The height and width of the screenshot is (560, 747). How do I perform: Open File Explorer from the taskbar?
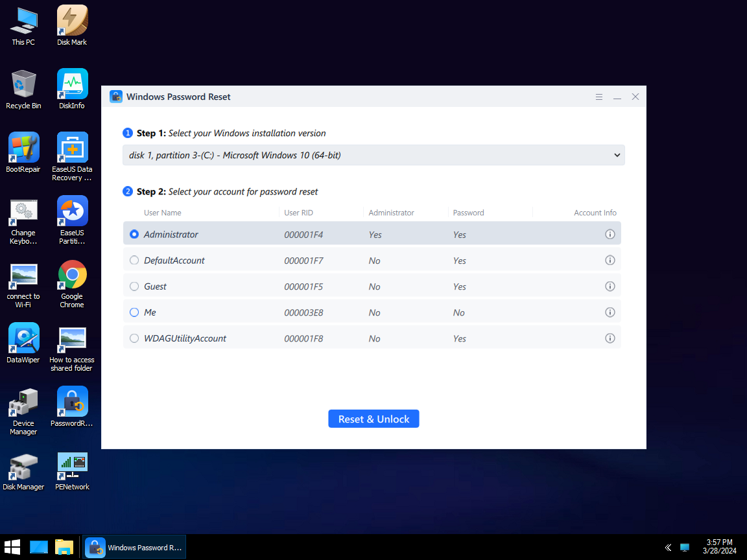click(64, 547)
